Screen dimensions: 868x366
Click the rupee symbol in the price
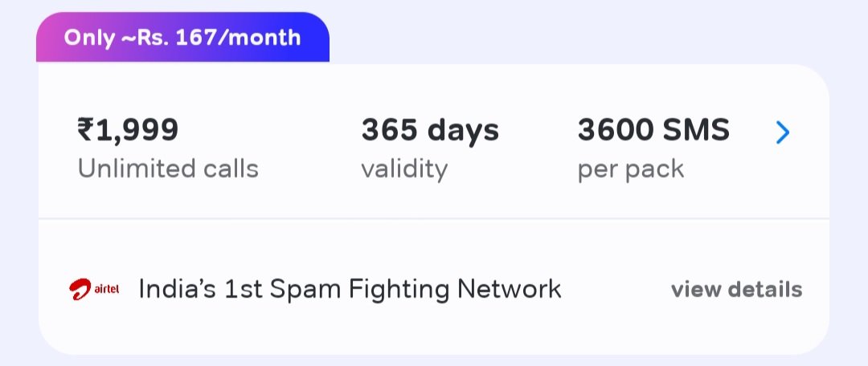point(86,129)
